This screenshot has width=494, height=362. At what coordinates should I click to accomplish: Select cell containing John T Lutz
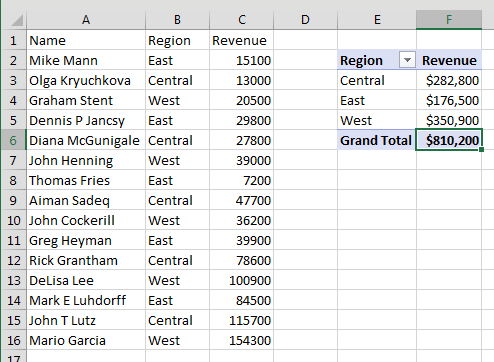pyautogui.click(x=86, y=320)
